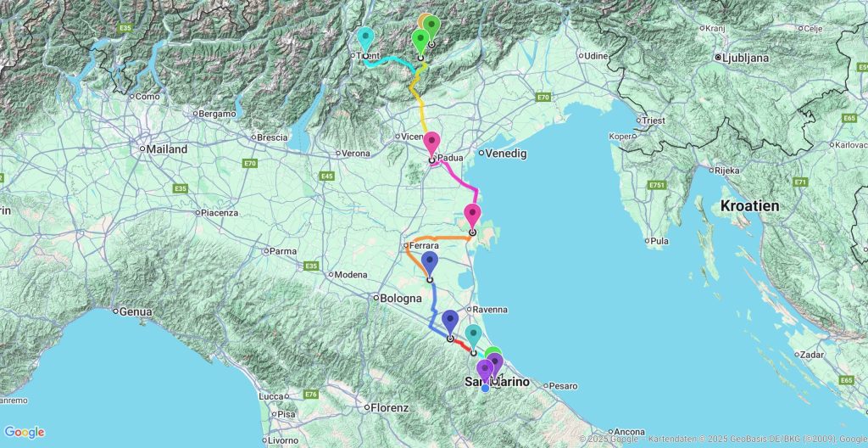Select the Bologna city label

tap(401, 299)
